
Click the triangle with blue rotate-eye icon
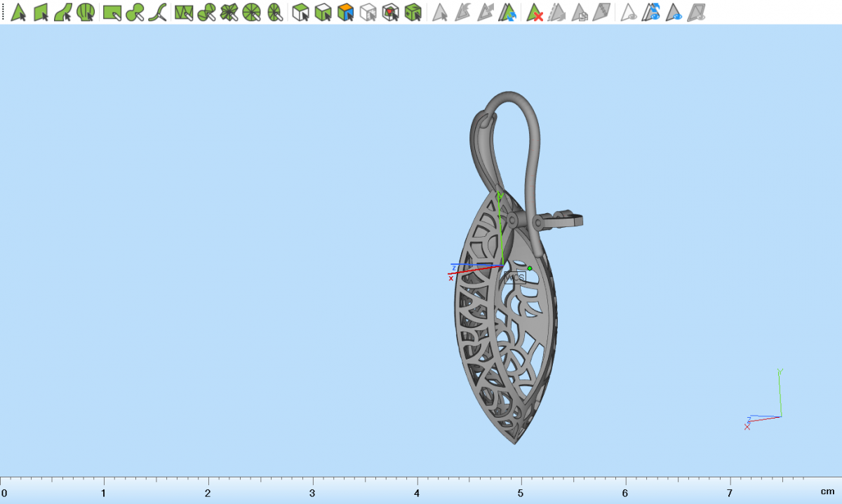point(653,12)
